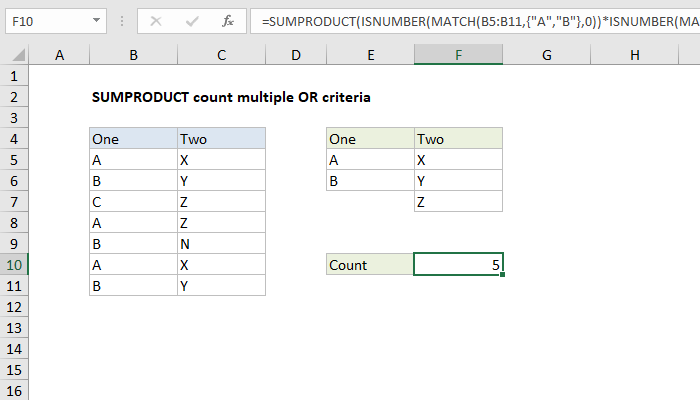Select cell C9 containing 'N'

pyautogui.click(x=221, y=244)
